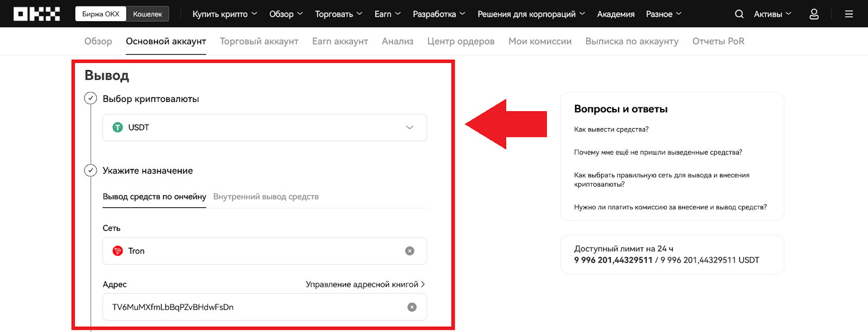Viewport: 868px width, 332px height.
Task: Expand the Купить крипто menu
Action: tap(225, 14)
